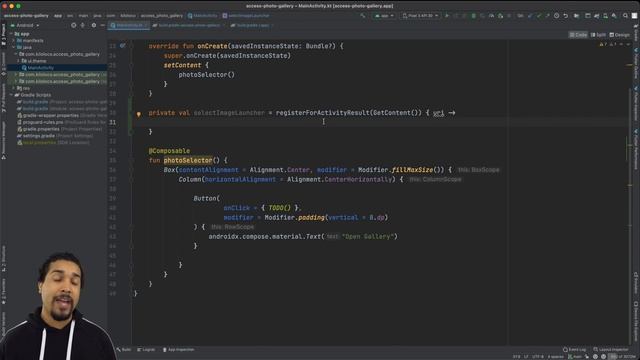Expand the ui.theme package
Image resolution: width=640 pixels, height=360 pixels.
point(18,61)
